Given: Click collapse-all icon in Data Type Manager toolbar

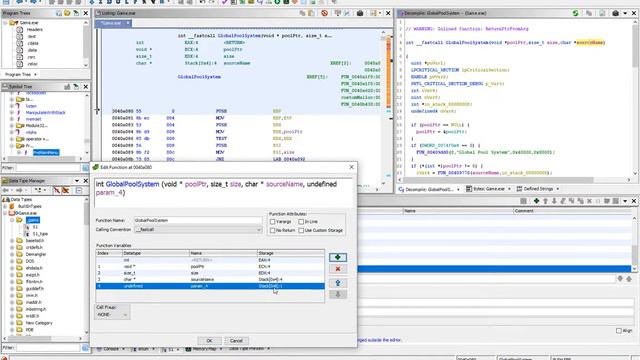Looking at the screenshot, I should point(79,190).
